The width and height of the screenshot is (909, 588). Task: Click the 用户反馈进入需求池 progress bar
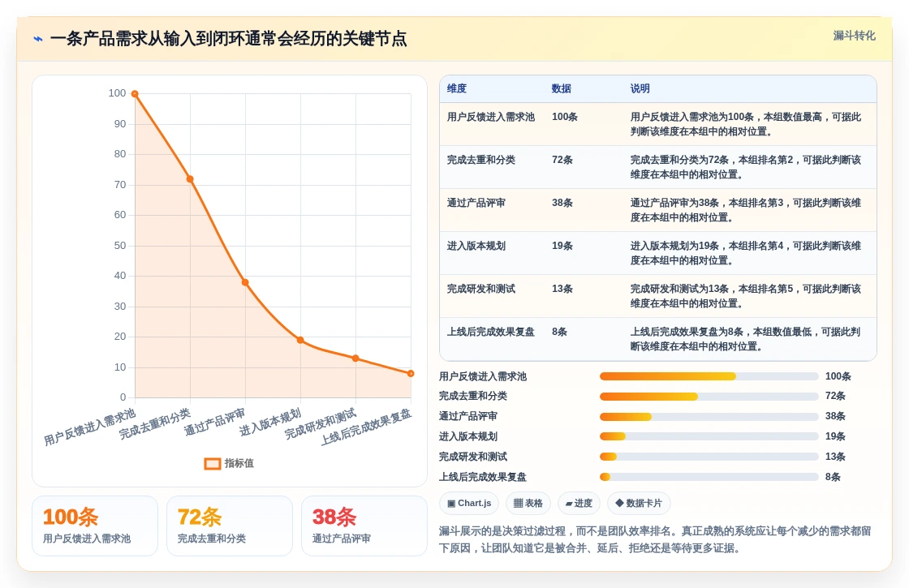(x=709, y=376)
